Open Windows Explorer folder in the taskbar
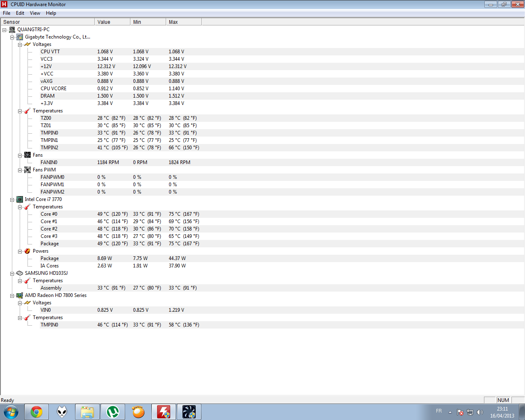The height and width of the screenshot is (420, 525). [x=87, y=412]
